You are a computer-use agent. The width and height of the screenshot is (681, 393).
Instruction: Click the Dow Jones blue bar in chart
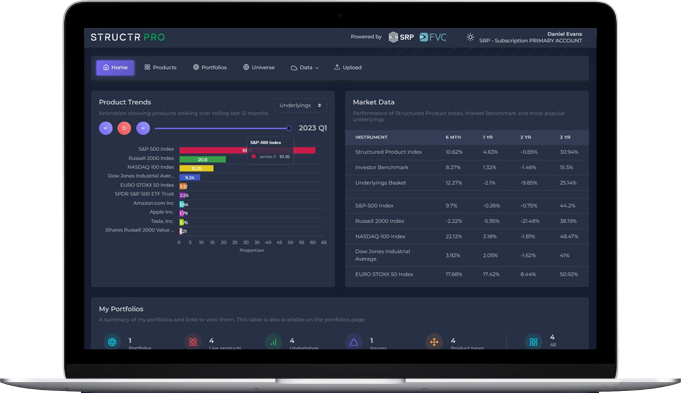click(x=190, y=177)
